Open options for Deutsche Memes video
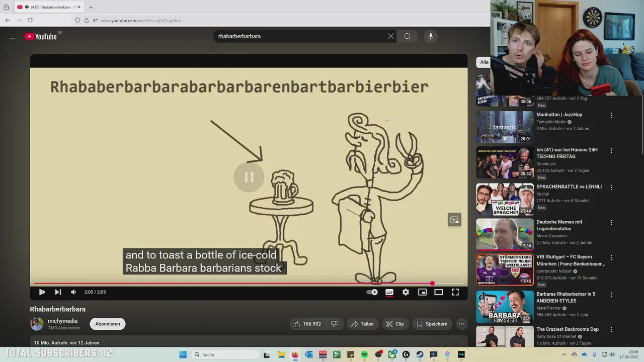The width and height of the screenshot is (644, 362). pos(611,223)
